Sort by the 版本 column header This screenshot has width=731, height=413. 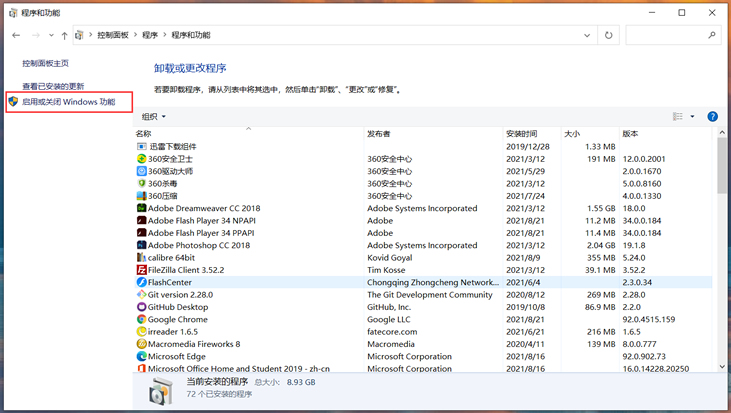click(666, 134)
